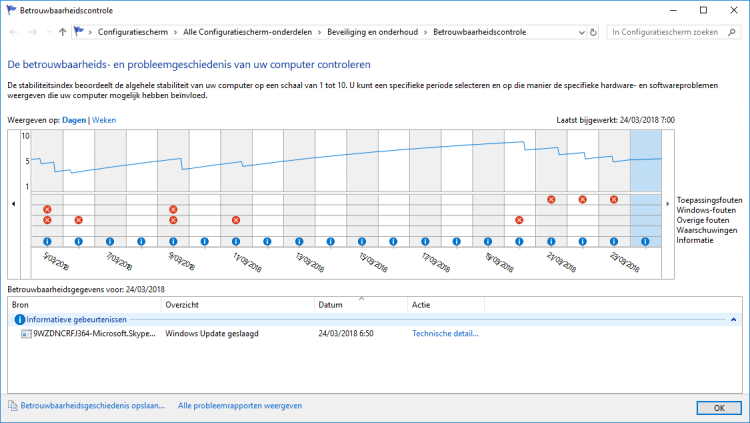Switch the chart view to Weken
750x423 pixels.
click(x=105, y=120)
